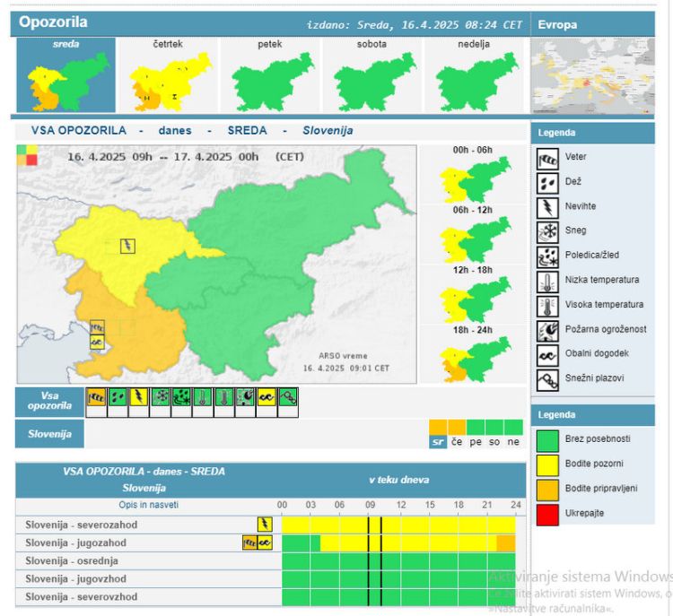Select the četrtek day map tab
Screen dimensions: 673x616
pos(168,75)
